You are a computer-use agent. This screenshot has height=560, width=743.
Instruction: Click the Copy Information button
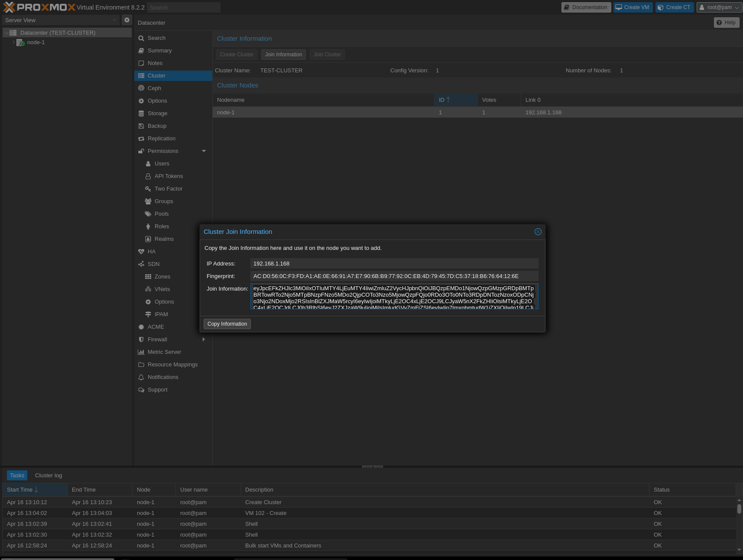(227, 324)
